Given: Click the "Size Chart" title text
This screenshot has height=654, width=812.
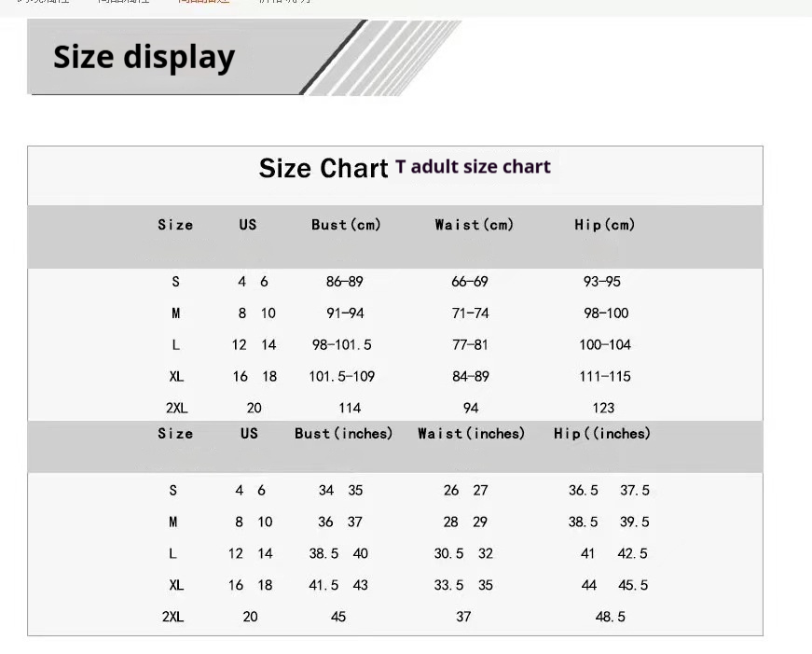Looking at the screenshot, I should pyautogui.click(x=323, y=168).
